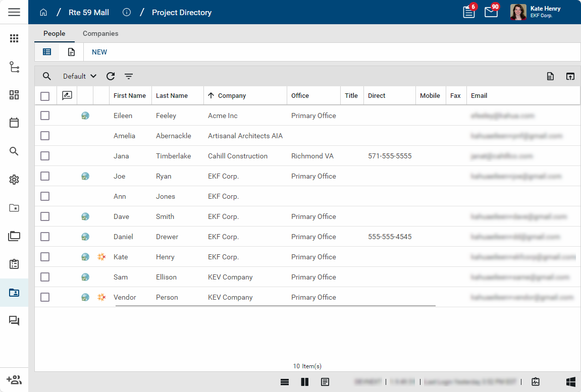Click the NEW button

[x=99, y=52]
